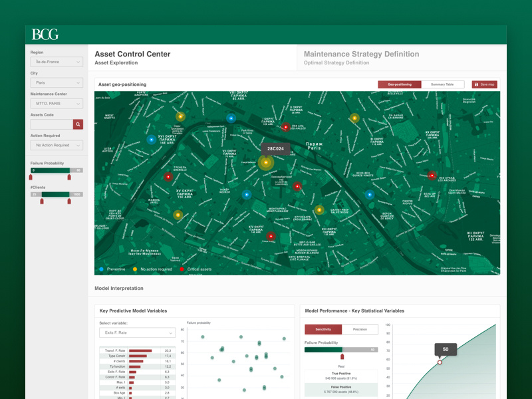Select the Geo-positioning view button
Image resolution: width=532 pixels, height=399 pixels.
pos(400,84)
